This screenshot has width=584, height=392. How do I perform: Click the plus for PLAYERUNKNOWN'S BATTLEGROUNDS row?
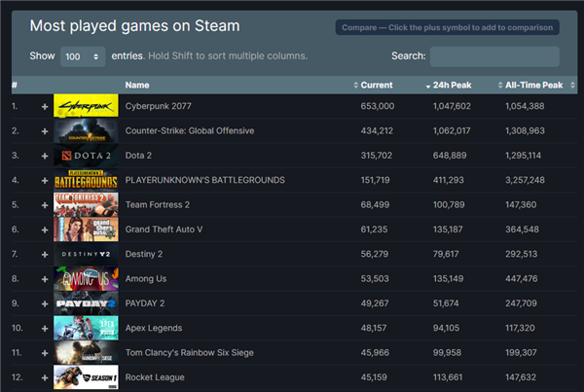click(x=45, y=181)
